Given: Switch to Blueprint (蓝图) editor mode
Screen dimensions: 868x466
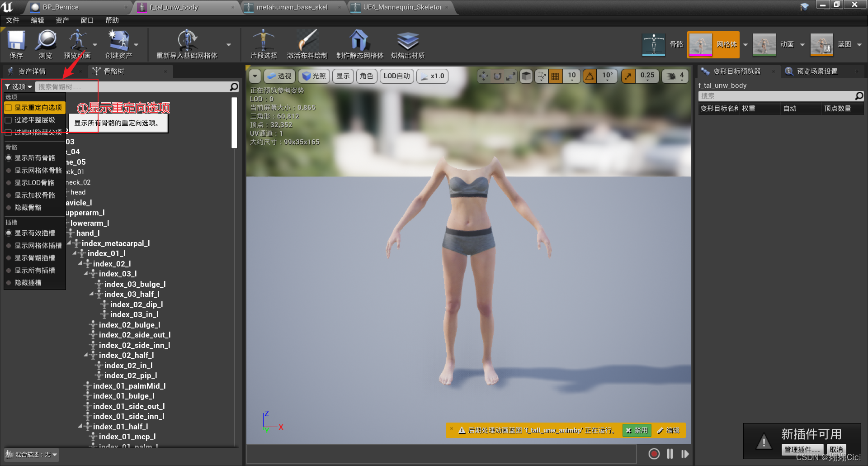Looking at the screenshot, I should [830, 44].
